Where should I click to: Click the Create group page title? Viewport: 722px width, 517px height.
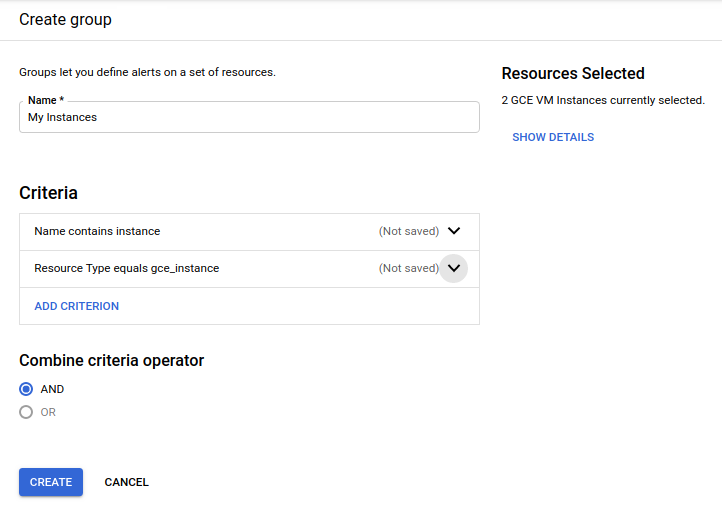pyautogui.click(x=66, y=19)
